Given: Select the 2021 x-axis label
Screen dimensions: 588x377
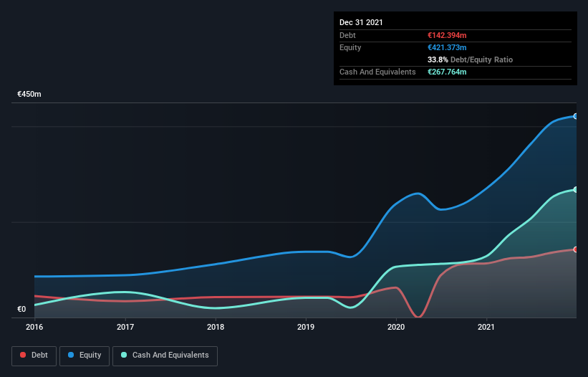Looking at the screenshot, I should tap(486, 327).
